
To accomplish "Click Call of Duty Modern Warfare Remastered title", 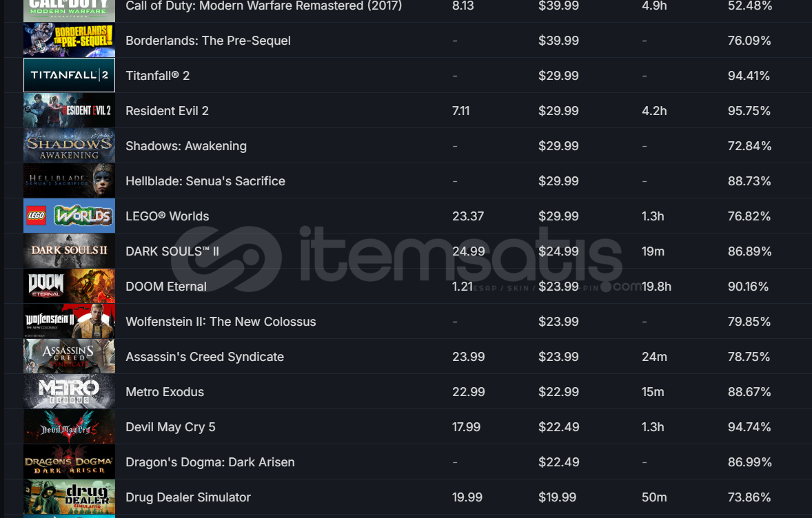I will coord(263,6).
